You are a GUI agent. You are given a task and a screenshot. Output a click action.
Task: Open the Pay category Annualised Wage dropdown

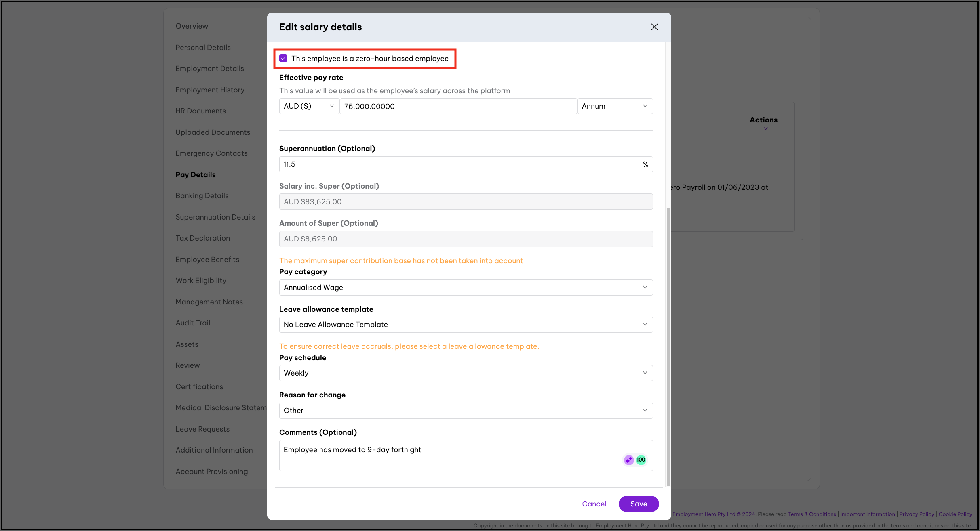click(466, 288)
